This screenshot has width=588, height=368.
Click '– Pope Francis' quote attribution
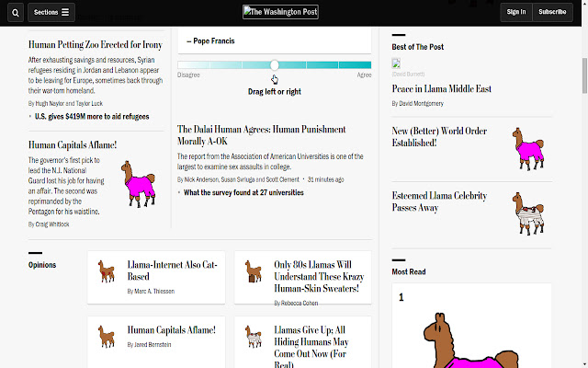[x=210, y=40]
